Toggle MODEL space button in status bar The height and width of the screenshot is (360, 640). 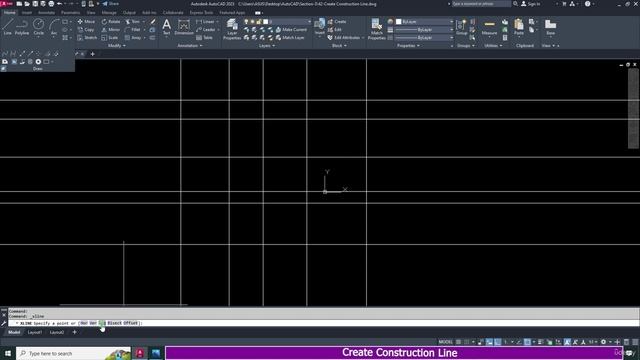(x=445, y=342)
